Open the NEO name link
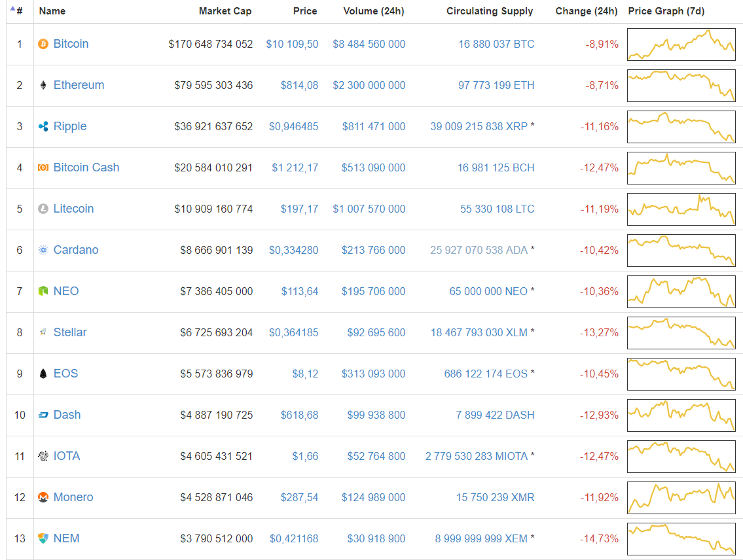 coord(66,291)
